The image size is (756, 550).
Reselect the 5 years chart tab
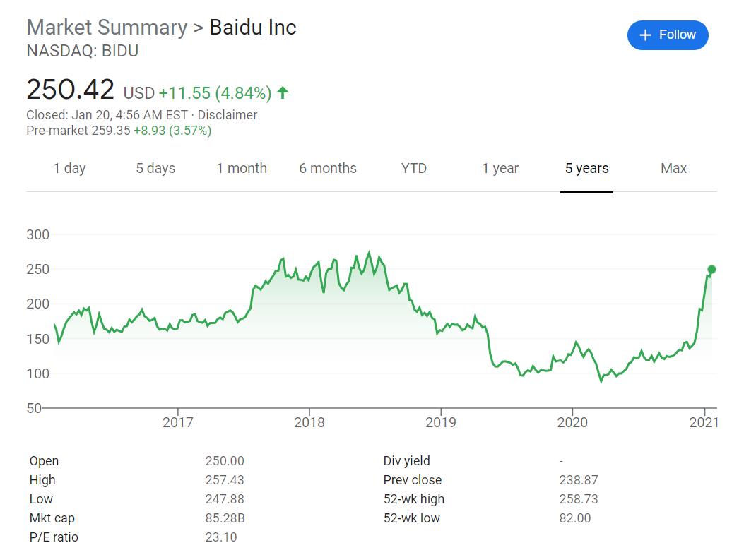(x=586, y=168)
